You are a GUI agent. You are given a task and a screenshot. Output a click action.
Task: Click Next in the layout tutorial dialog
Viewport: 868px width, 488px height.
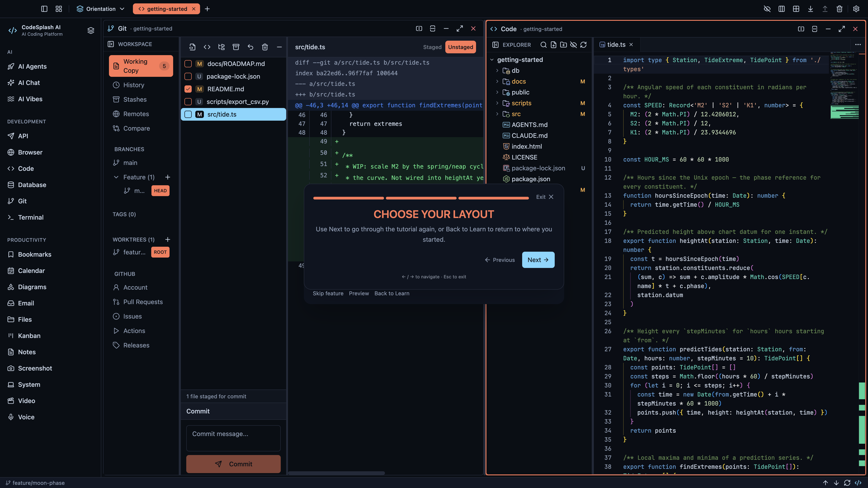click(538, 260)
